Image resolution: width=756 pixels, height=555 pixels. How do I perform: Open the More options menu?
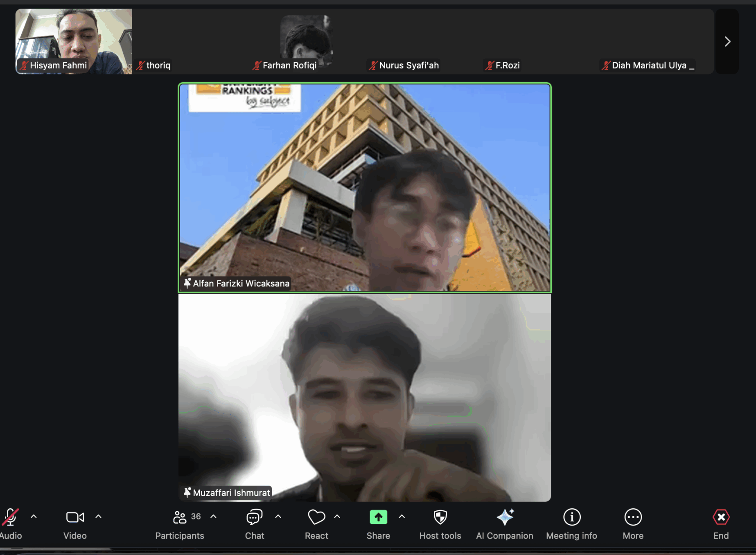pyautogui.click(x=633, y=518)
